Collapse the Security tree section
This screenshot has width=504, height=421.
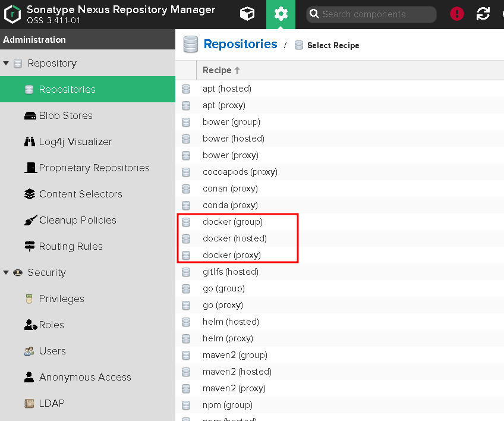[x=6, y=273]
